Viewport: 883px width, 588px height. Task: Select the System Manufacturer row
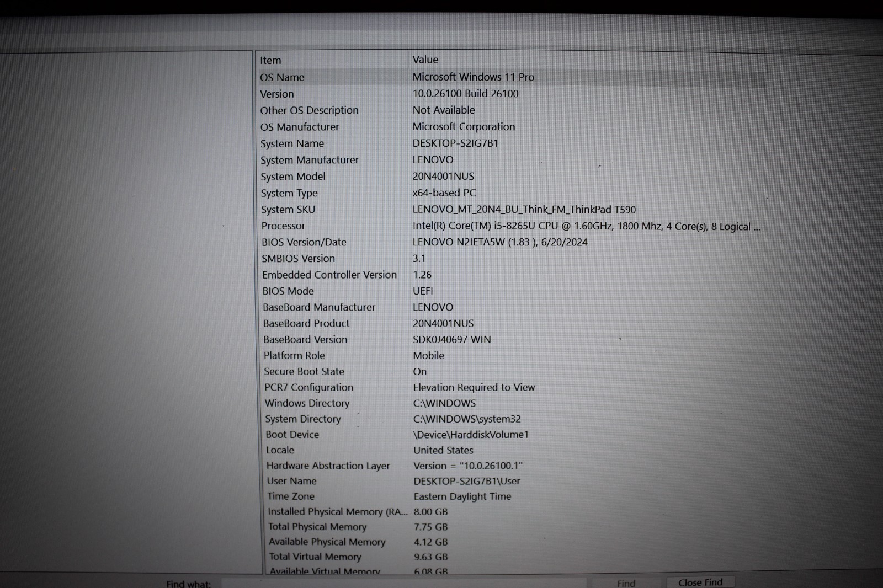pos(513,160)
